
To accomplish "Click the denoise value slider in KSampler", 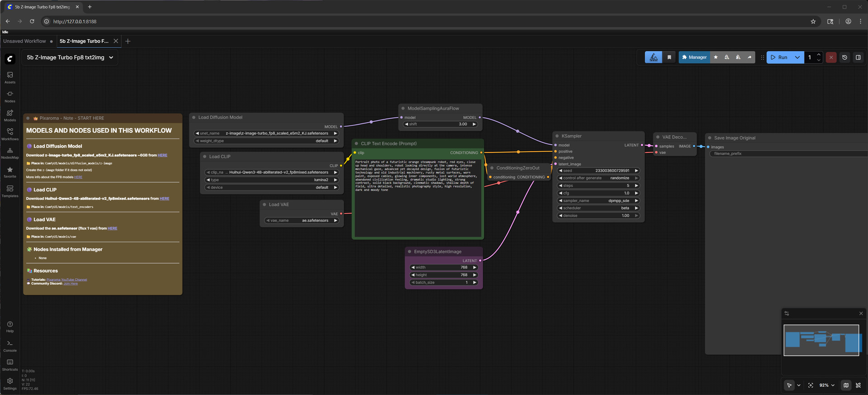I will (x=598, y=216).
